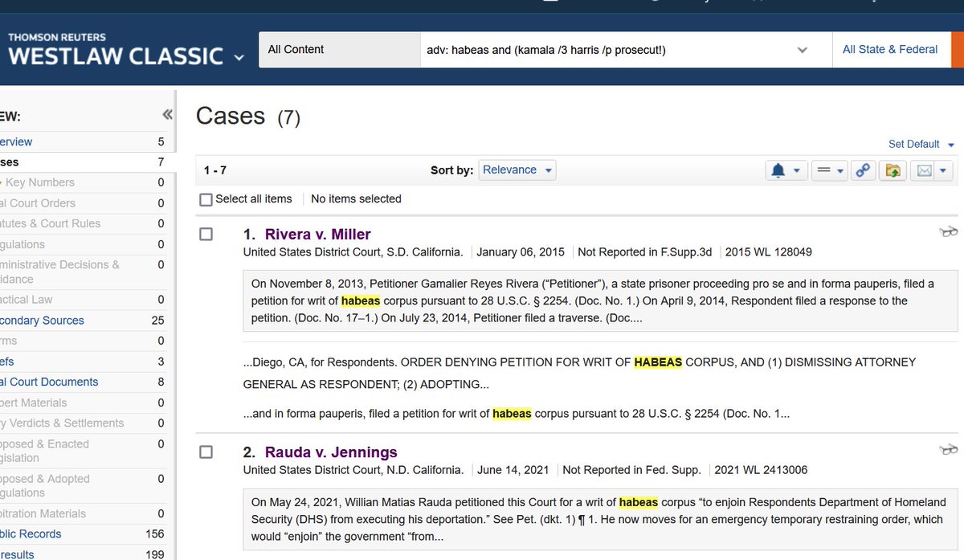
Task: Click the alert bell icon
Action: point(778,170)
